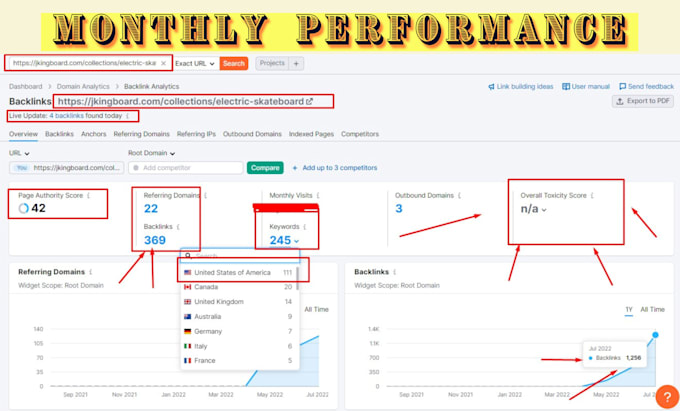Open the orange help question-mark button

pos(667,397)
